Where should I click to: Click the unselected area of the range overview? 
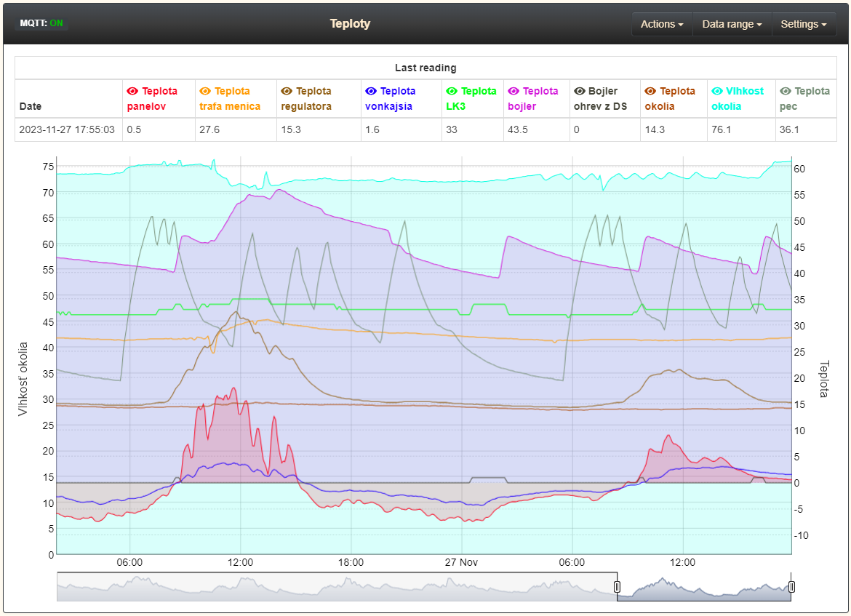(x=335, y=587)
